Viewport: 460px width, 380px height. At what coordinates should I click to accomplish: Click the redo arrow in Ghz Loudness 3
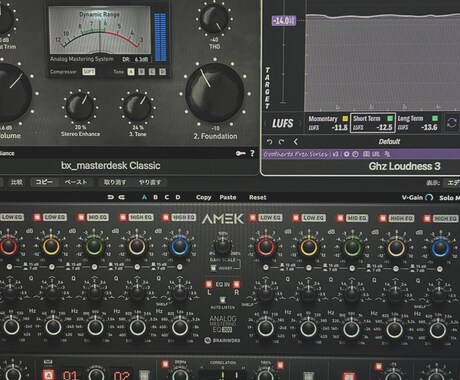coord(282,142)
